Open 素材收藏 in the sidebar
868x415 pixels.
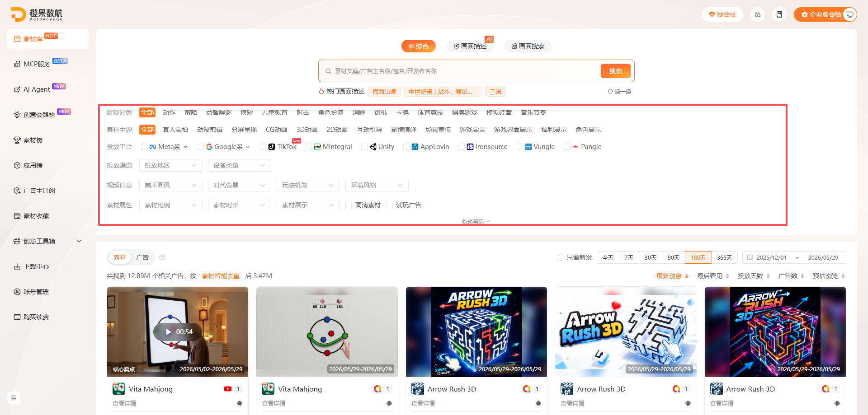point(48,216)
